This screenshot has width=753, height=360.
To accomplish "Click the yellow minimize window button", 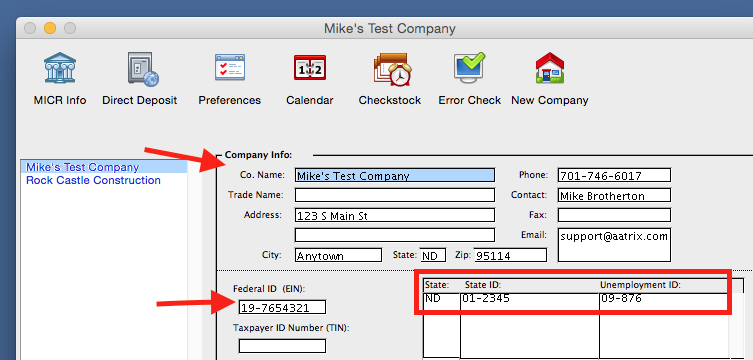I will (50, 28).
